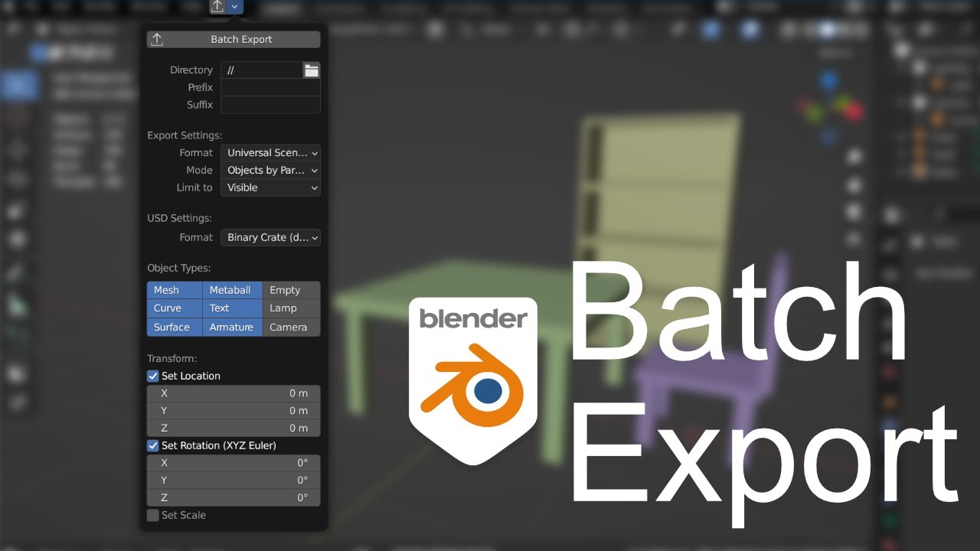The height and width of the screenshot is (551, 980).
Task: Enable the Camera object type
Action: coord(292,328)
